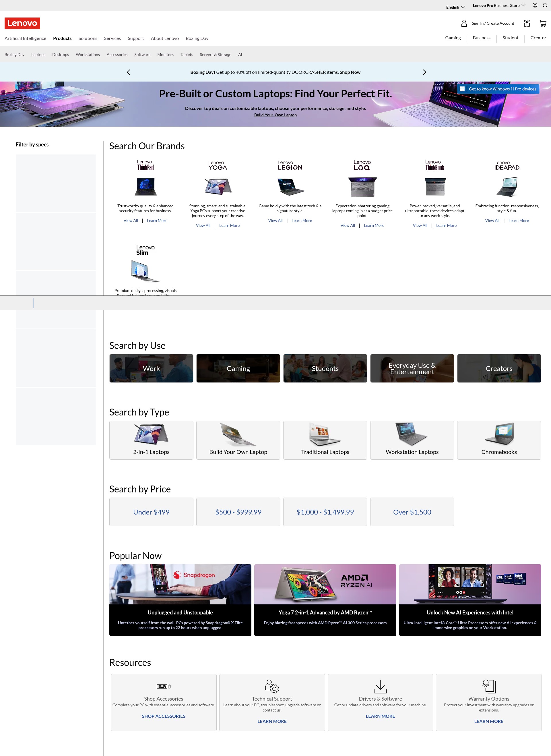Select the Work use category tile
The image size is (551, 756).
(x=151, y=368)
